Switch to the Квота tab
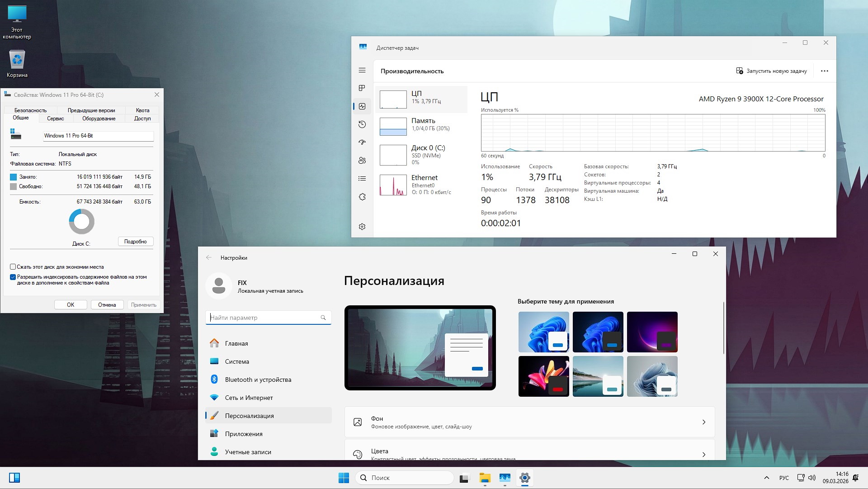This screenshot has height=489, width=868. coord(142,110)
